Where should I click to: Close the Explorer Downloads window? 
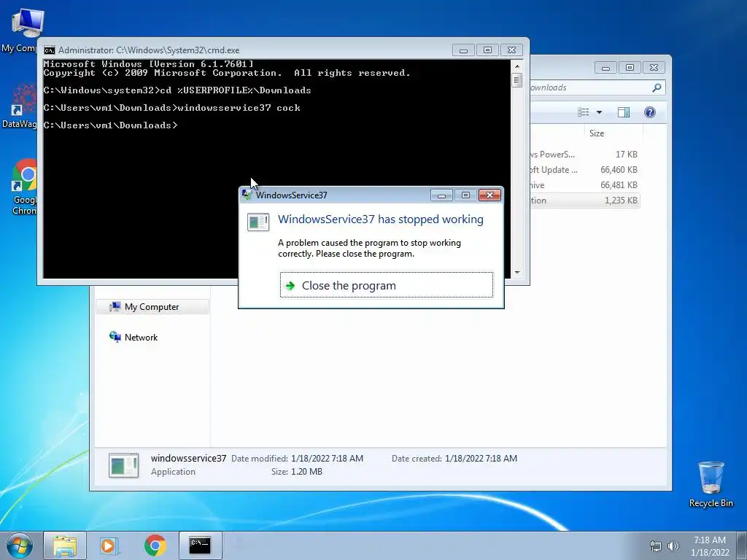point(654,68)
